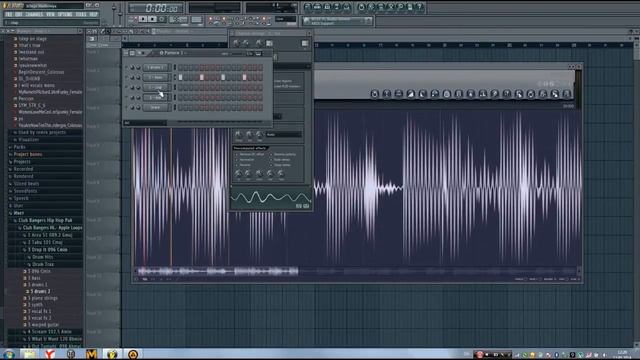Image resolution: width=640 pixels, height=360 pixels.
Task: Expand the Project bones folder
Action: 28,154
